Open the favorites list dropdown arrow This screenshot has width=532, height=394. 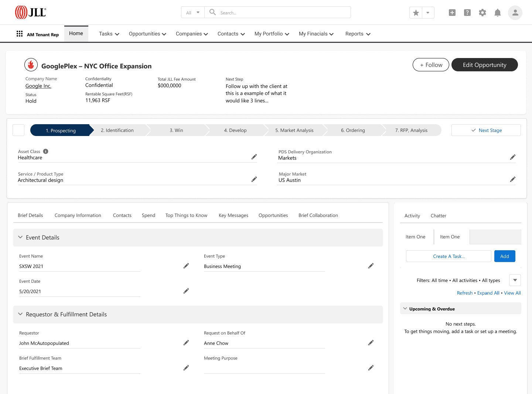coord(428,13)
